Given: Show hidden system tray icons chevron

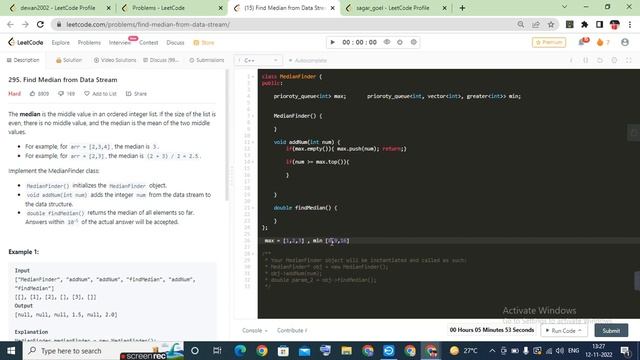Looking at the screenshot, I should pyautogui.click(x=492, y=351).
